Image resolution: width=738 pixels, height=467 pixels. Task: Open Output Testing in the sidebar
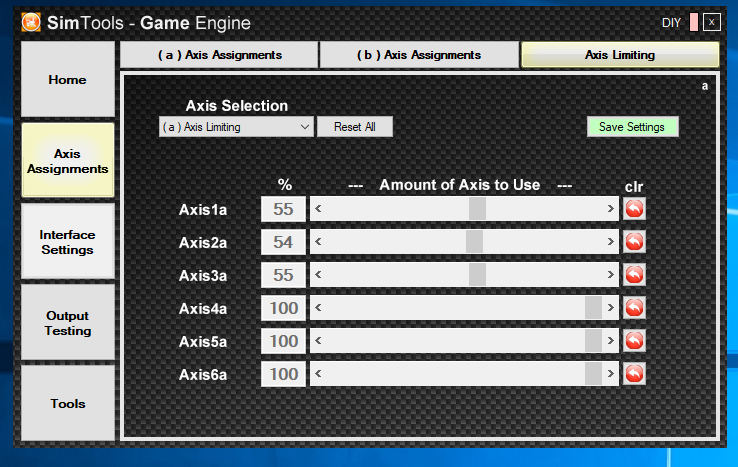[68, 322]
